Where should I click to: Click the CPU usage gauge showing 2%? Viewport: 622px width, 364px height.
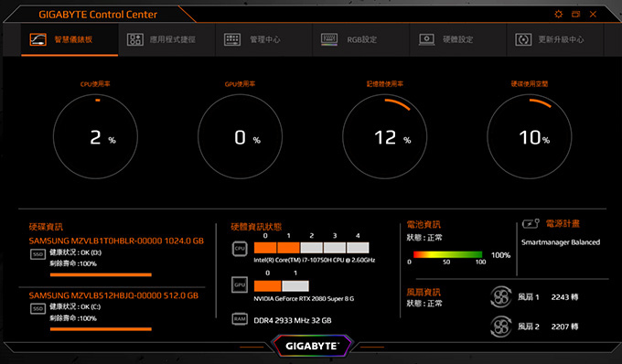(95, 136)
